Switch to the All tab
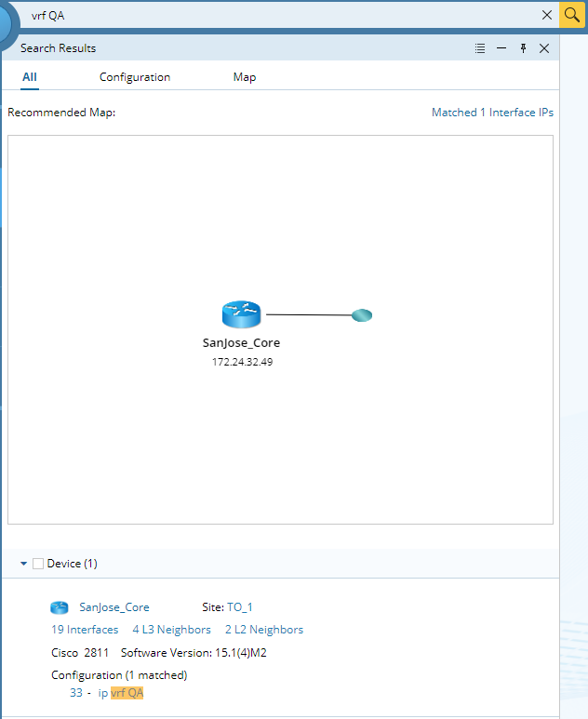Viewport: 588px width, 719px height. coord(30,77)
